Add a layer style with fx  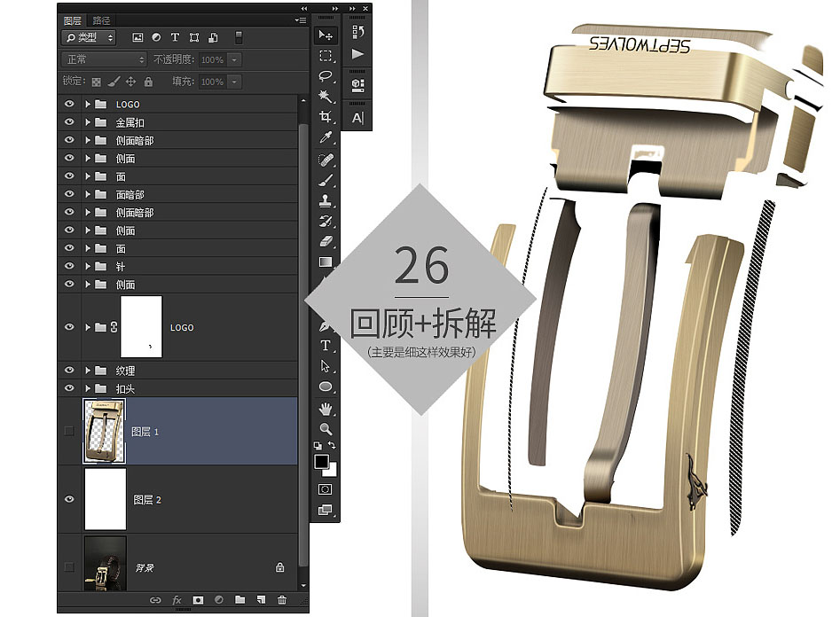pyautogui.click(x=177, y=600)
